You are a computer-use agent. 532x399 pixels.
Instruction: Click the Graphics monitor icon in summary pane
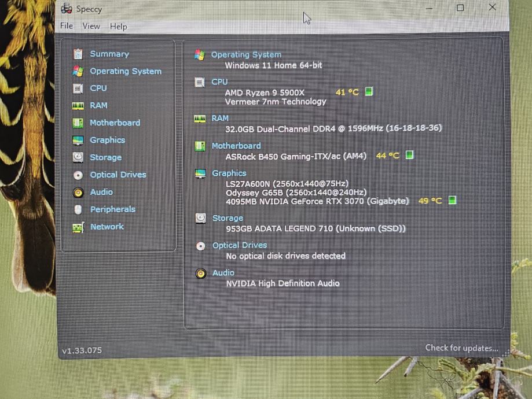(x=200, y=173)
